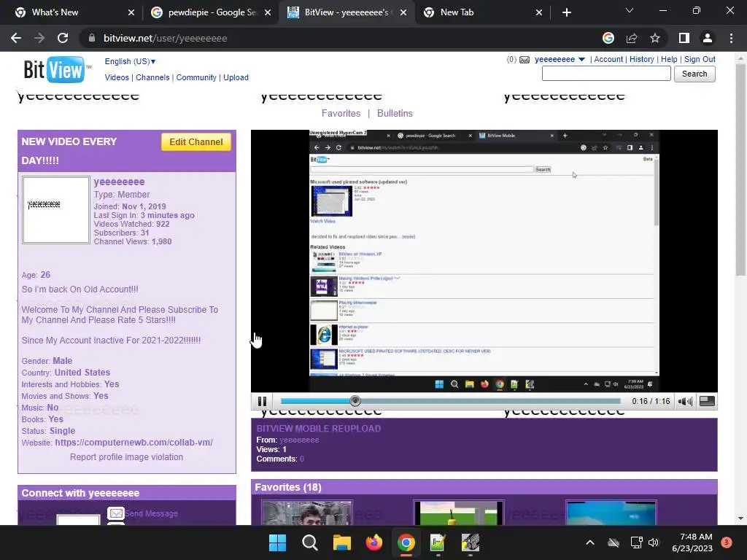The image size is (747, 560).
Task: Mute the video volume icon
Action: click(x=685, y=402)
